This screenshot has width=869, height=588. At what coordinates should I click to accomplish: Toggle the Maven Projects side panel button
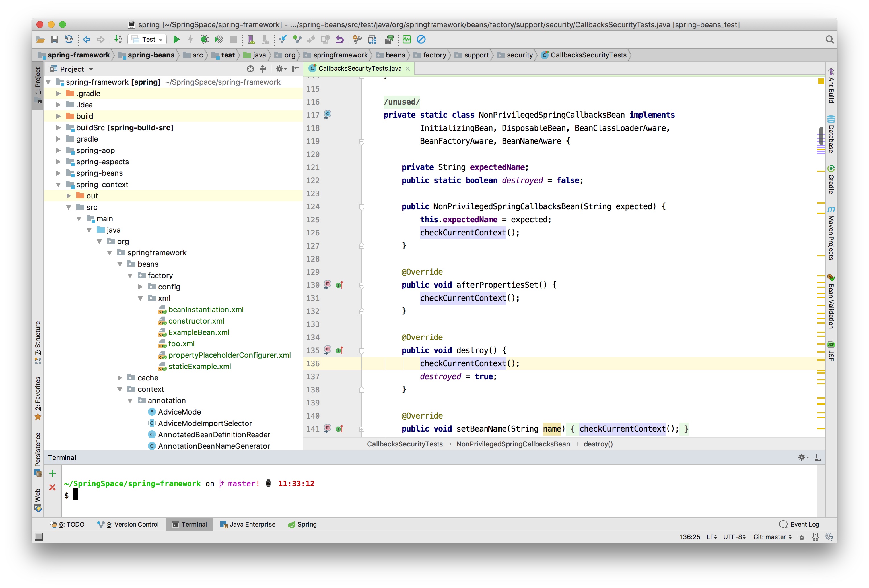pos(831,233)
